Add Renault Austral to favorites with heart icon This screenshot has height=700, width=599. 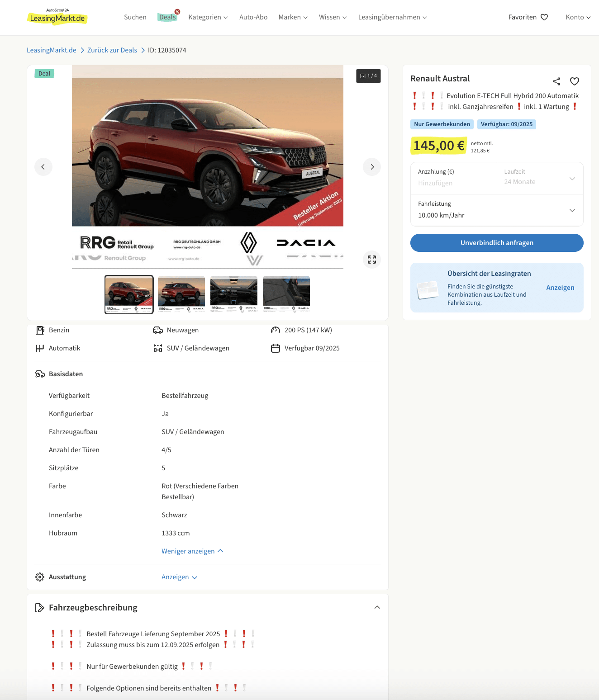(x=575, y=81)
